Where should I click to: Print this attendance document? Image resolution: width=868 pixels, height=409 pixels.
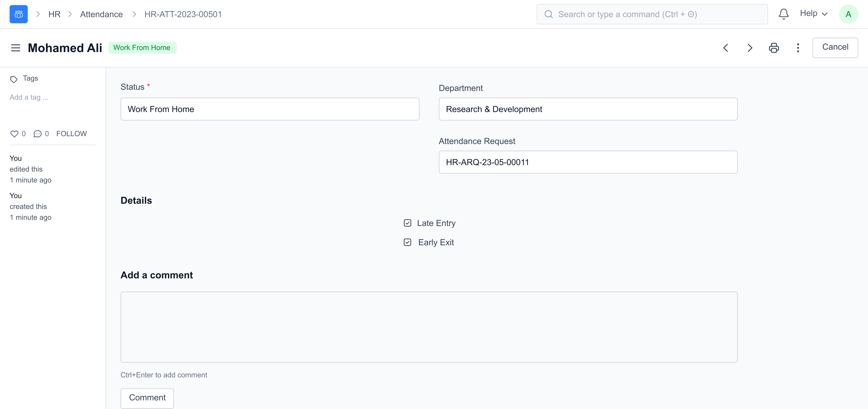pos(774,48)
